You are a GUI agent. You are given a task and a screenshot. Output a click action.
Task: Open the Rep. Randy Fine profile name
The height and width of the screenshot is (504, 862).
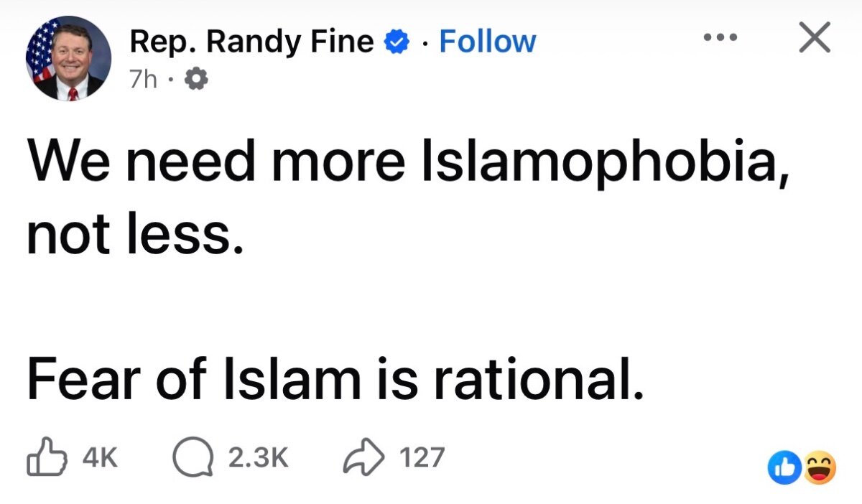[251, 42]
